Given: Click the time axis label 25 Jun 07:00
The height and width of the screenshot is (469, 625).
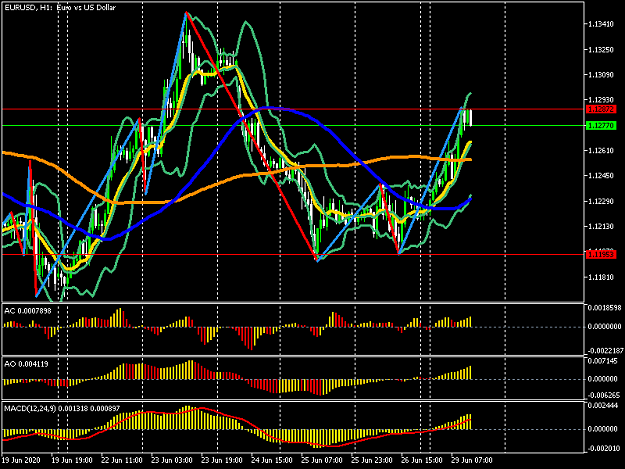Looking at the screenshot, I should tap(322, 460).
